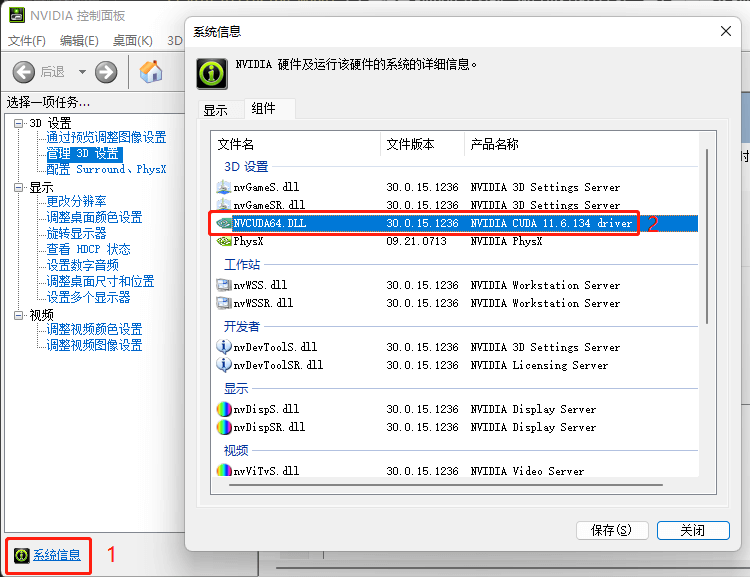Open the Home icon in the toolbar
Screen dimensions: 750x577
click(151, 72)
